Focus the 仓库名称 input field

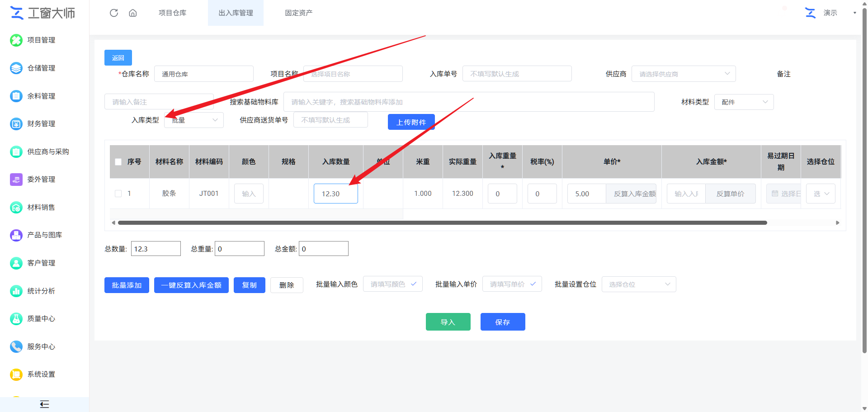204,74
